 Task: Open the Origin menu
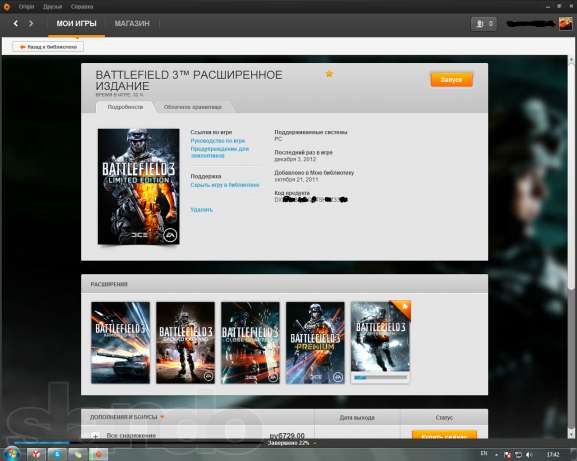click(x=26, y=7)
